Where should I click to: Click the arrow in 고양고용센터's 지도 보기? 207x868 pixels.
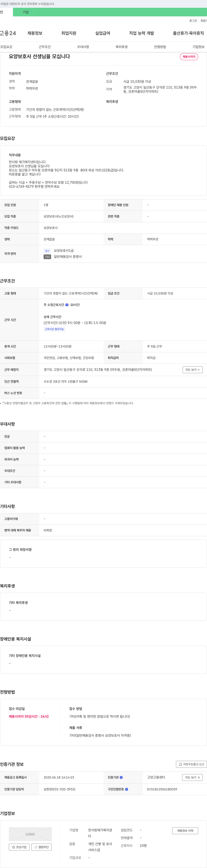click(x=199, y=777)
